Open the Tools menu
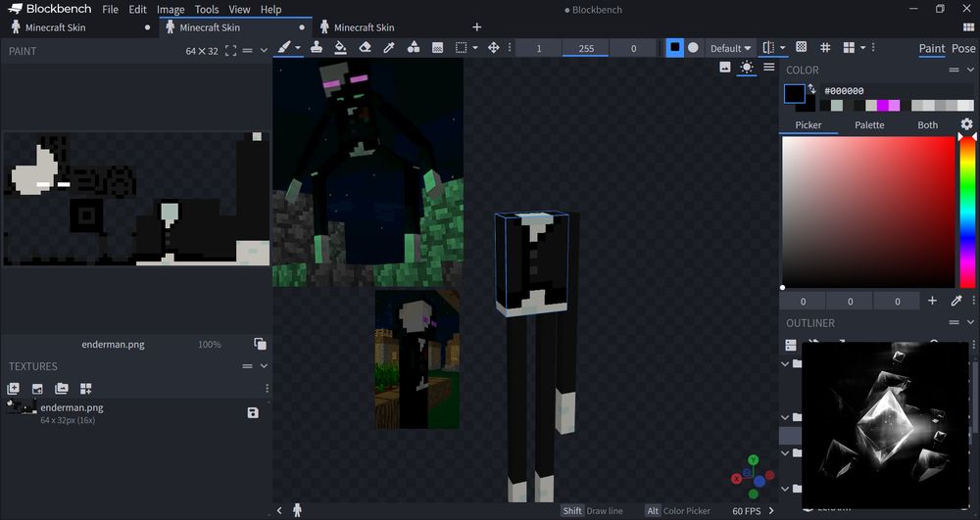This screenshot has width=980, height=520. (x=206, y=10)
